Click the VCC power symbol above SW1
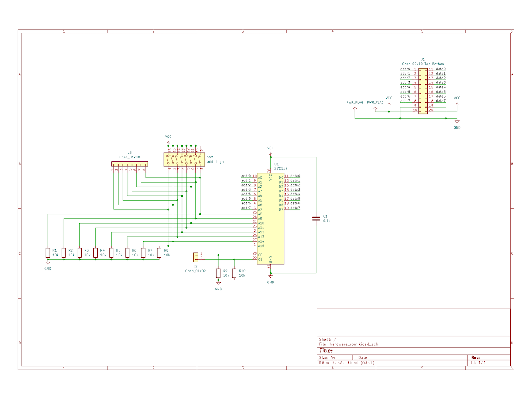 pos(168,142)
